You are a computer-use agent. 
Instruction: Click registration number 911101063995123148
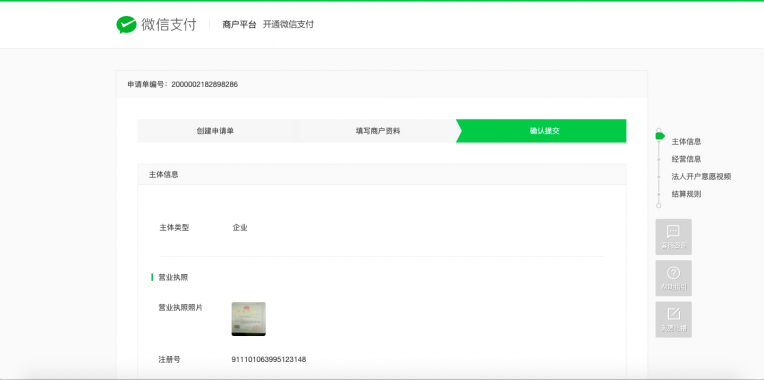(x=268, y=360)
